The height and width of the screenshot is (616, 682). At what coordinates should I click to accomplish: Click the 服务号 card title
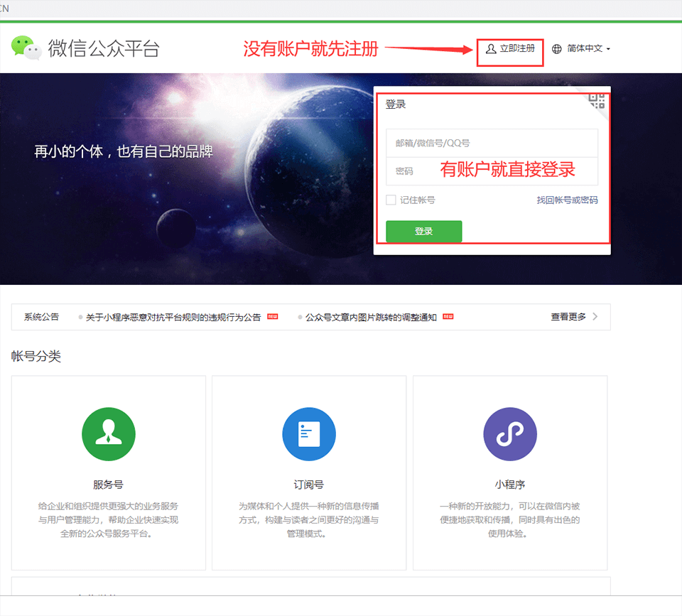tap(108, 484)
